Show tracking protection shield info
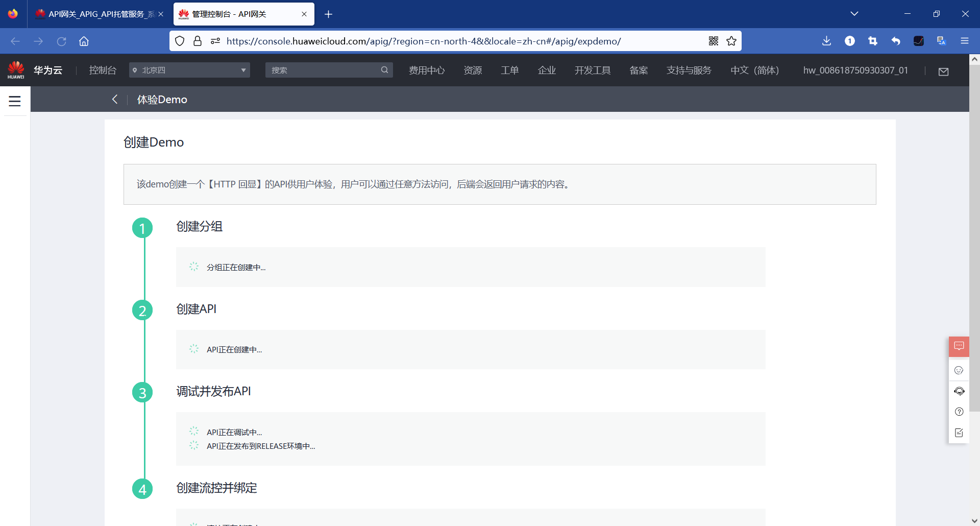Image resolution: width=980 pixels, height=526 pixels. pyautogui.click(x=180, y=41)
